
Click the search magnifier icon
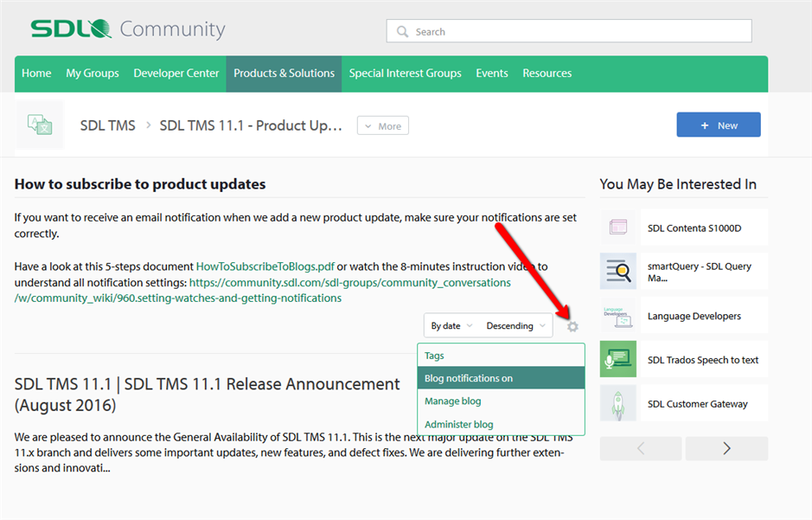click(402, 32)
